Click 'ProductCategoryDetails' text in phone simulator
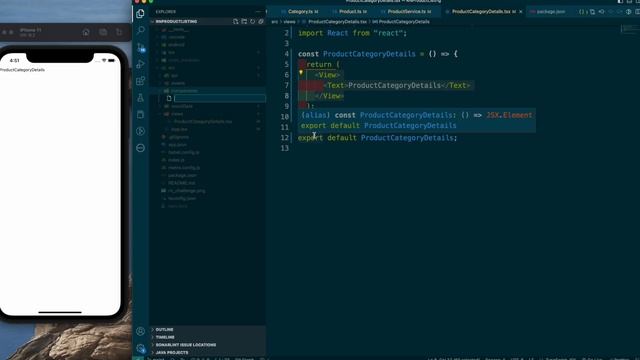 22,70
